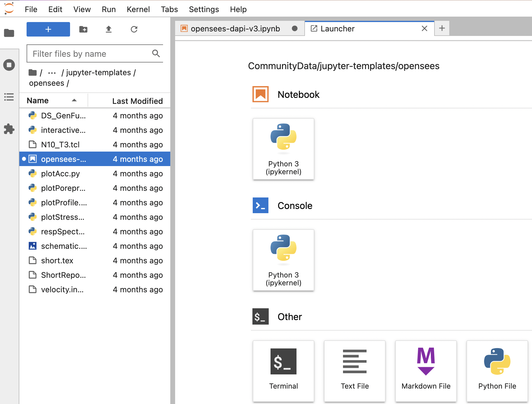Add a new launcher tab
The width and height of the screenshot is (532, 404).
(442, 28)
